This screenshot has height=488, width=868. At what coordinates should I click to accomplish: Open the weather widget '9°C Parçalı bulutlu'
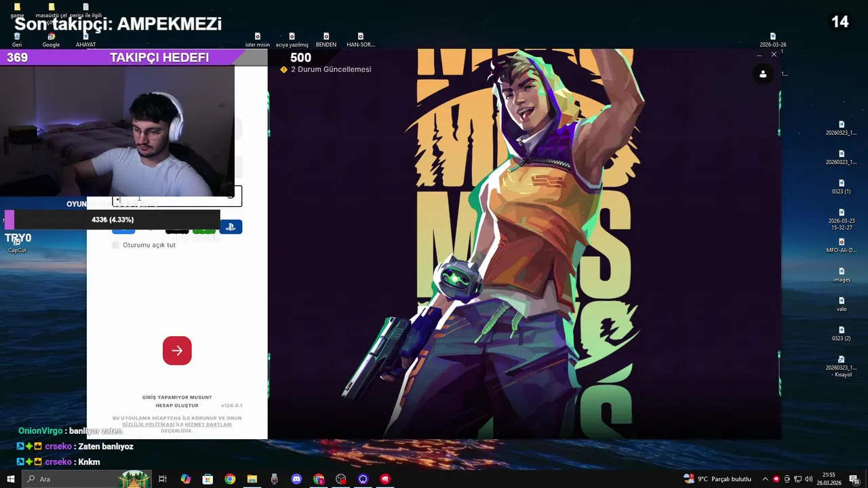(717, 479)
